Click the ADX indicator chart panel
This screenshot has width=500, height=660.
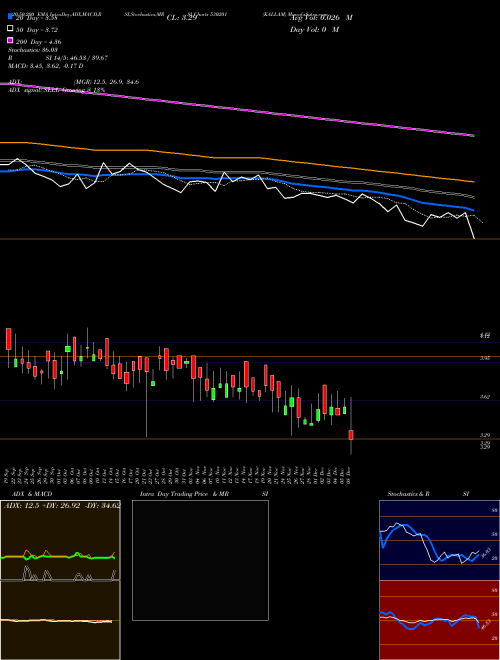click(x=60, y=540)
